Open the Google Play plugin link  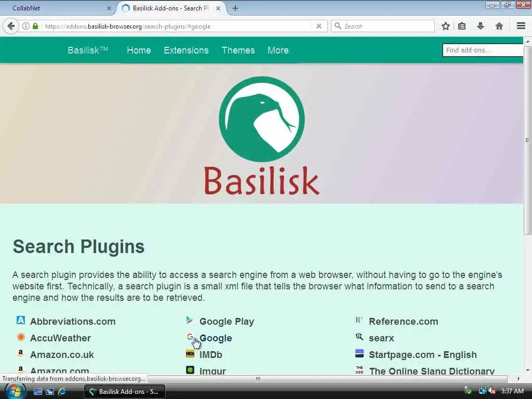click(x=227, y=321)
